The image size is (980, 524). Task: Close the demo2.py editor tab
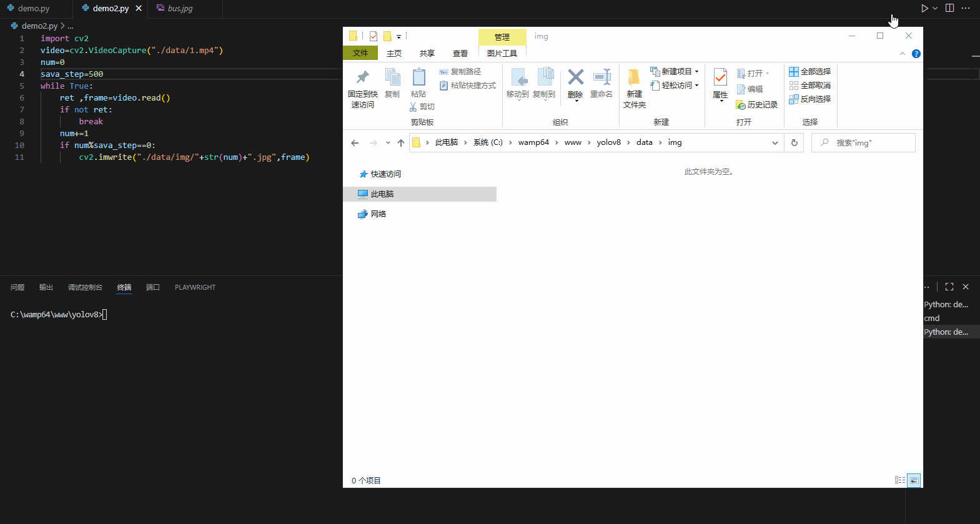click(139, 9)
